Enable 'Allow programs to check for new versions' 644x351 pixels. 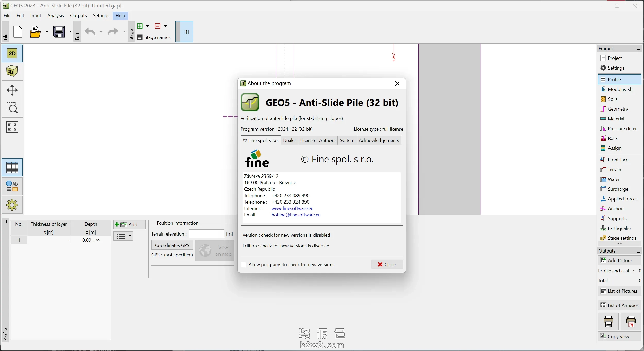pyautogui.click(x=244, y=265)
